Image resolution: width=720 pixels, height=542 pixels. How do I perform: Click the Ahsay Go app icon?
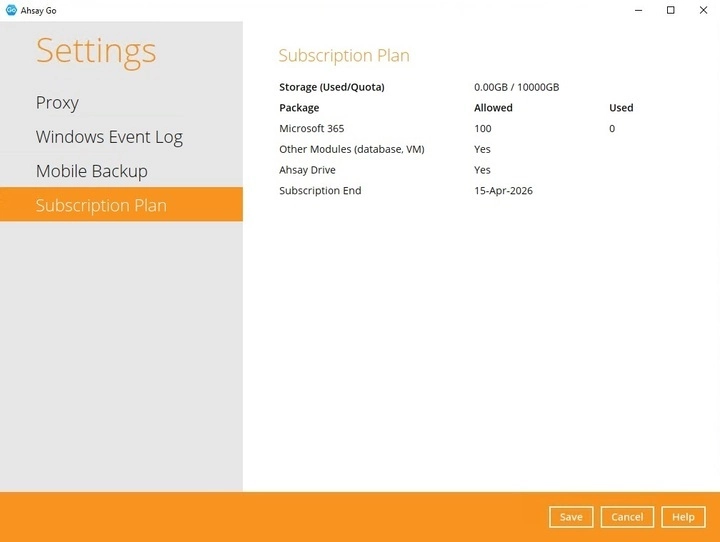[11, 10]
